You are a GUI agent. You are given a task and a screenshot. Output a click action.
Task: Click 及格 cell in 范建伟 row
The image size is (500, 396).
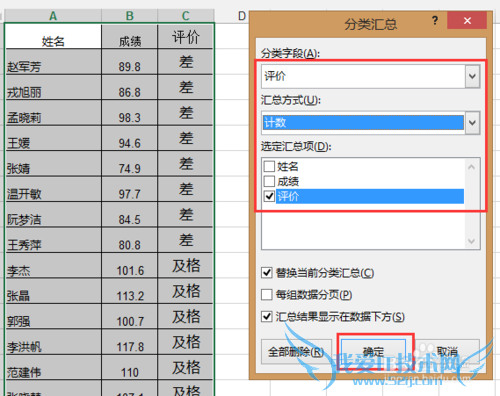click(x=185, y=367)
